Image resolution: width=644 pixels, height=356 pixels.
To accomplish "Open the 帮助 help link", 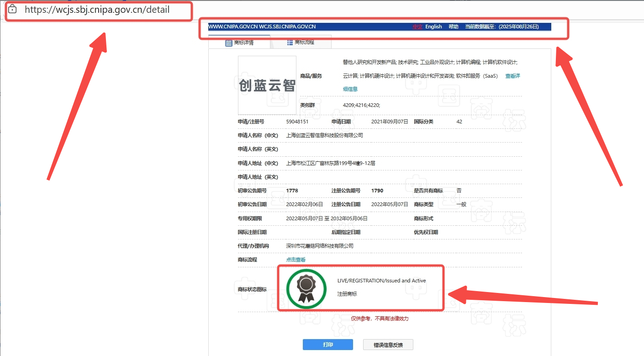I will point(453,27).
